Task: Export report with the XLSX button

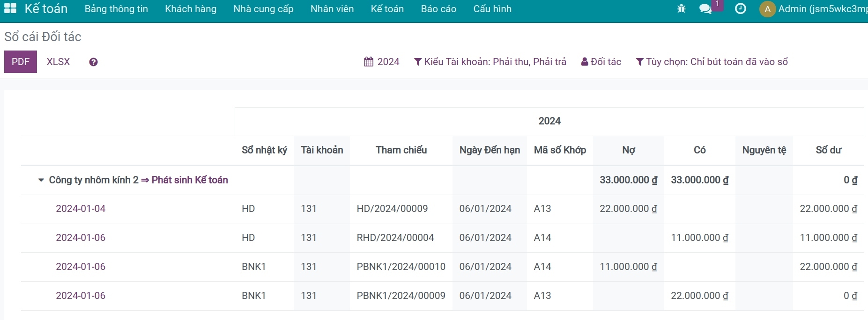Action: pyautogui.click(x=58, y=62)
